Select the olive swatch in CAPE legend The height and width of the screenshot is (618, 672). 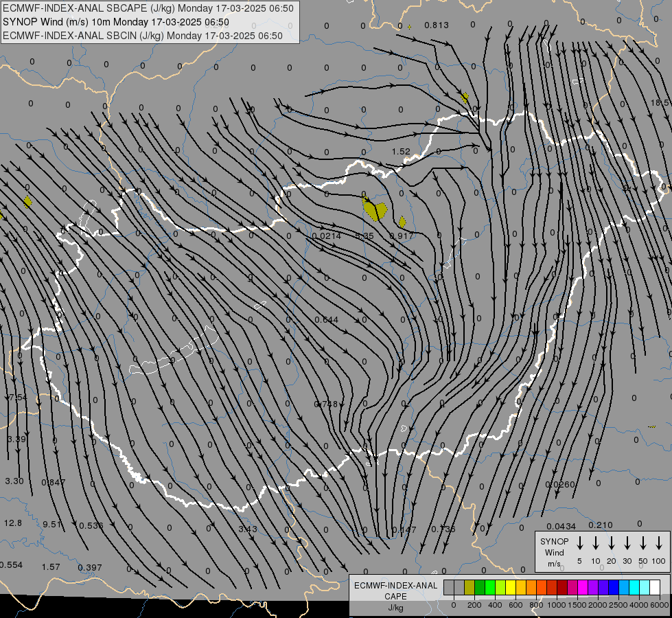[x=470, y=588]
